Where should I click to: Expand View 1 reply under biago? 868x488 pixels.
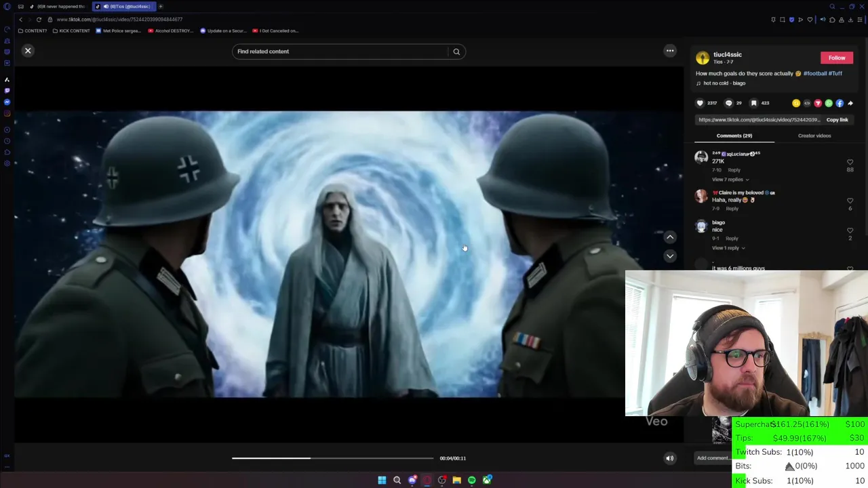coord(728,248)
